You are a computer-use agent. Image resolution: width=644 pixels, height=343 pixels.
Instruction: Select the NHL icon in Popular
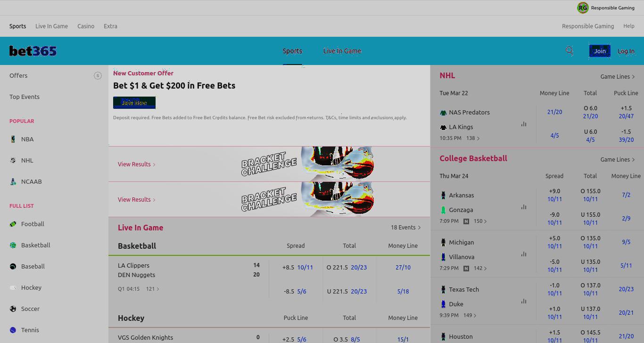(13, 160)
